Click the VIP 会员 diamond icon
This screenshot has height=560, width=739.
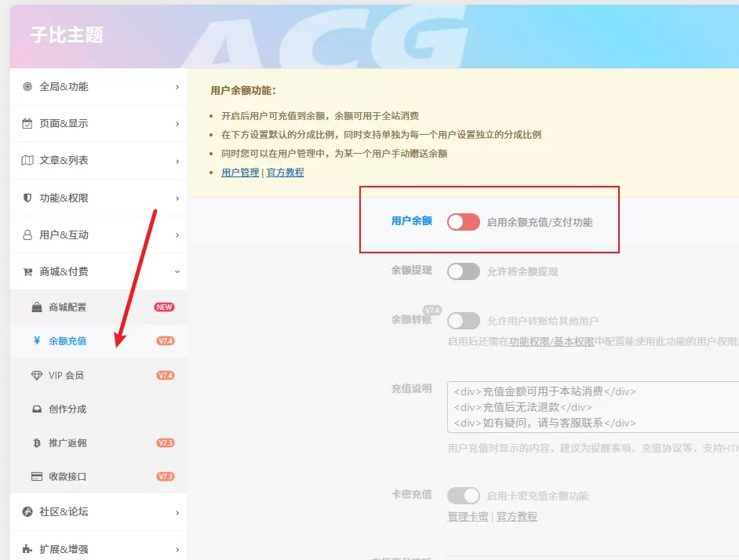pos(37,375)
